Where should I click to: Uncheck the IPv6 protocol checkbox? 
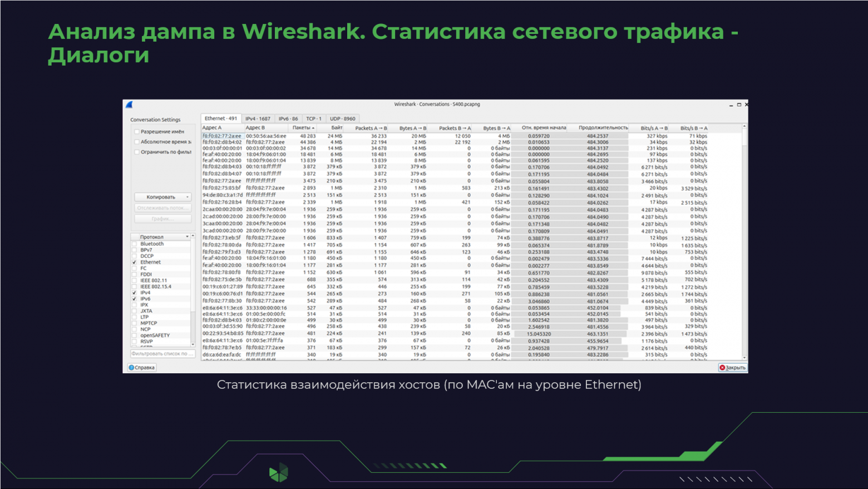pos(134,299)
